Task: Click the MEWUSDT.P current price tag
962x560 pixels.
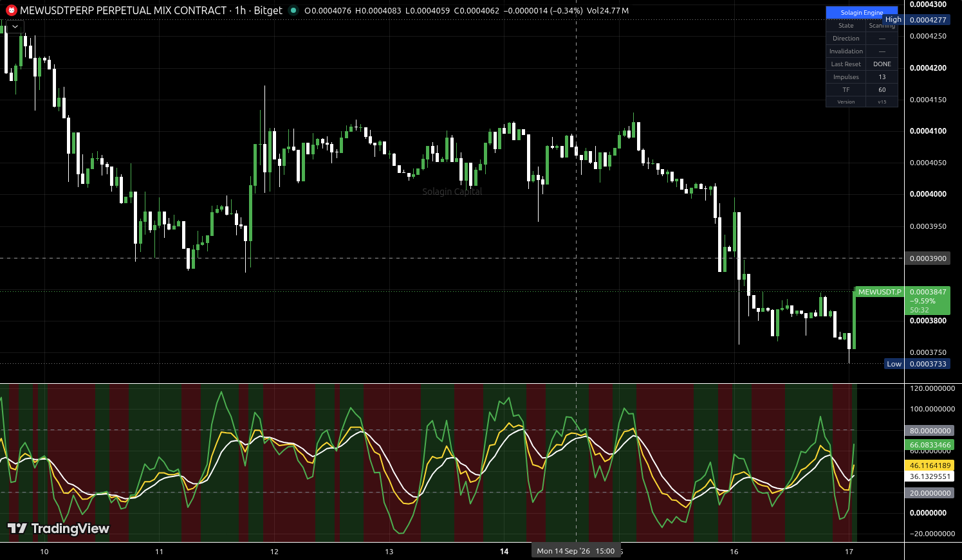Action: (x=880, y=292)
